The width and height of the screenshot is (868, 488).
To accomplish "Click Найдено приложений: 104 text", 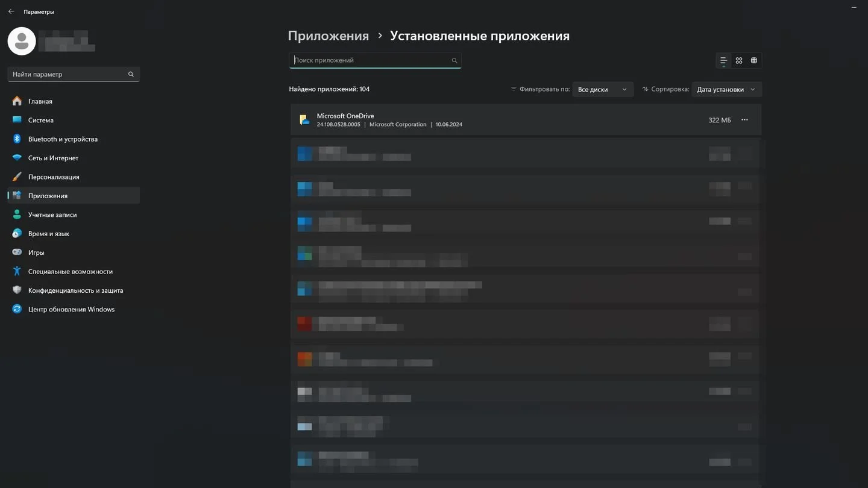I will [329, 89].
